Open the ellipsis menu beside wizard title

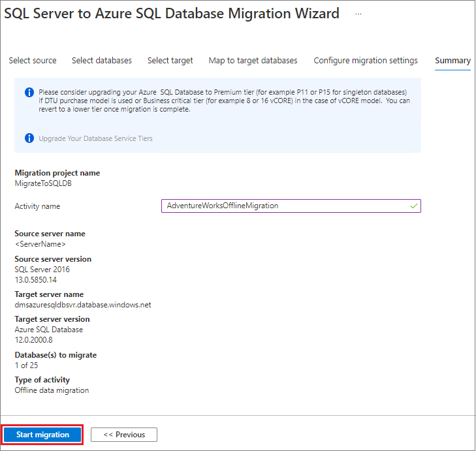click(x=358, y=14)
